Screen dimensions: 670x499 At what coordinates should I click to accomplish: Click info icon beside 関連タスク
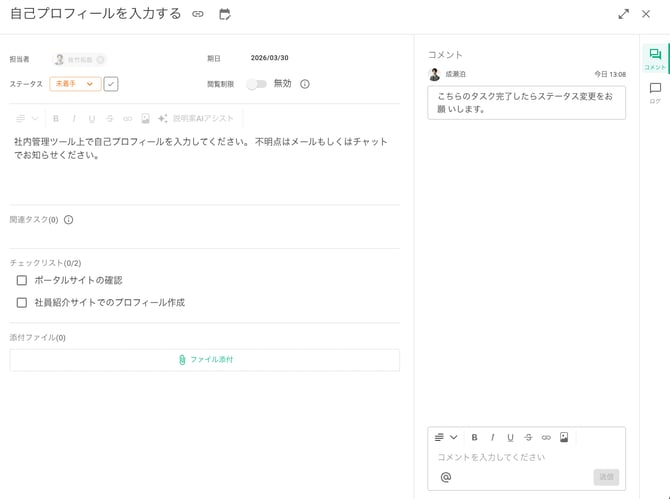coord(69,220)
